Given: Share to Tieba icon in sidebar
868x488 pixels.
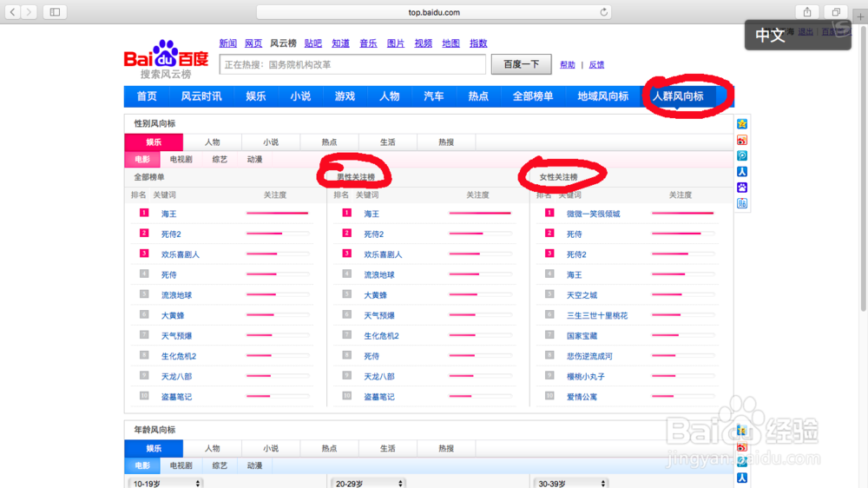Looking at the screenshot, I should pyautogui.click(x=742, y=203).
